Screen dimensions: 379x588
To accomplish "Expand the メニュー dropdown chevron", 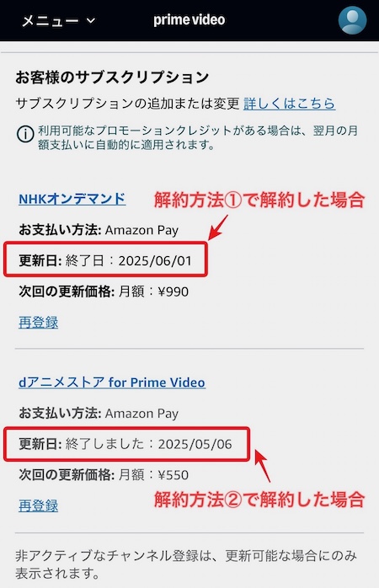I will [x=91, y=20].
